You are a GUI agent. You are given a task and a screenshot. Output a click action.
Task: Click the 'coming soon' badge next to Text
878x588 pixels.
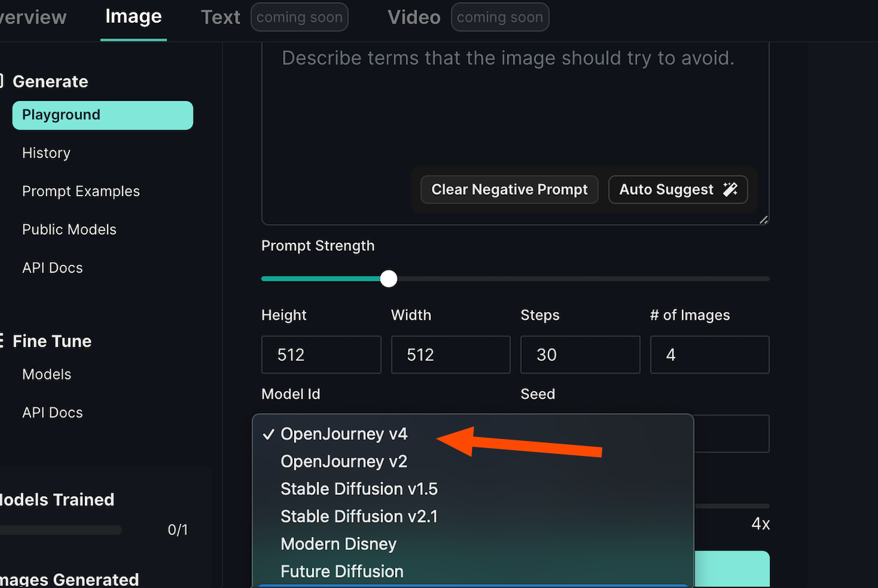tap(300, 17)
